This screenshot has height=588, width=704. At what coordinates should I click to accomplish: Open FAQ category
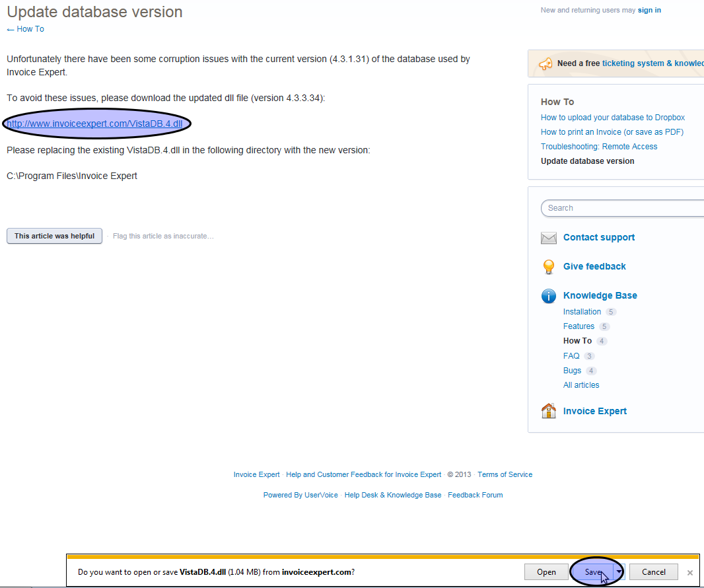[571, 355]
